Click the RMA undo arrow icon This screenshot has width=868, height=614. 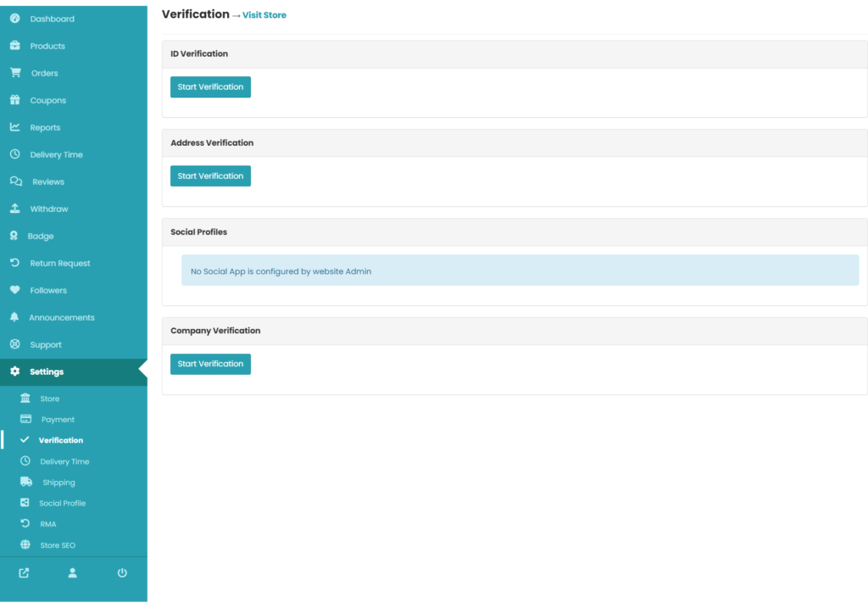(25, 523)
